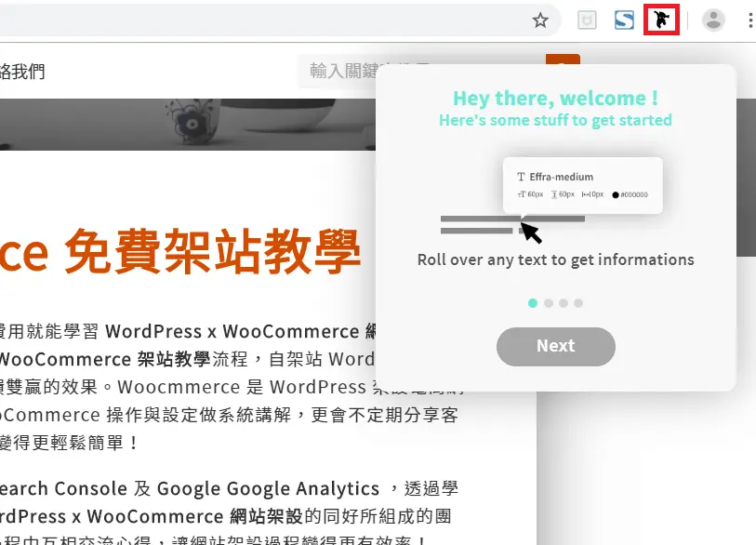Click the bold 'WooCommerce 架站教學' text
The image size is (756, 545).
(x=103, y=359)
